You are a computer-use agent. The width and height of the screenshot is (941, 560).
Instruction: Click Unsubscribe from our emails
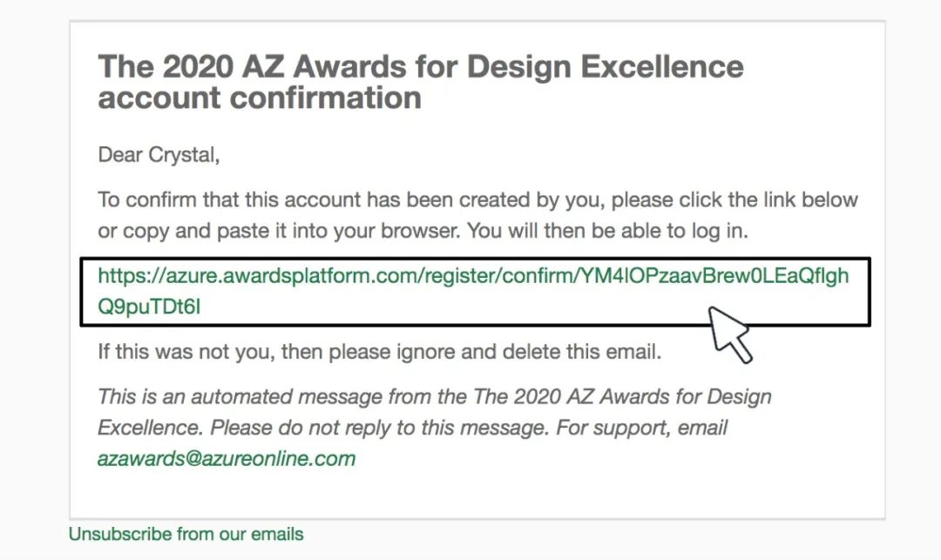point(186,534)
